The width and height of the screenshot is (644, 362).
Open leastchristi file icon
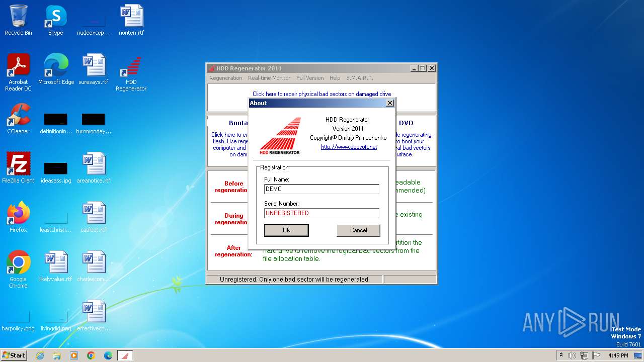(x=56, y=222)
